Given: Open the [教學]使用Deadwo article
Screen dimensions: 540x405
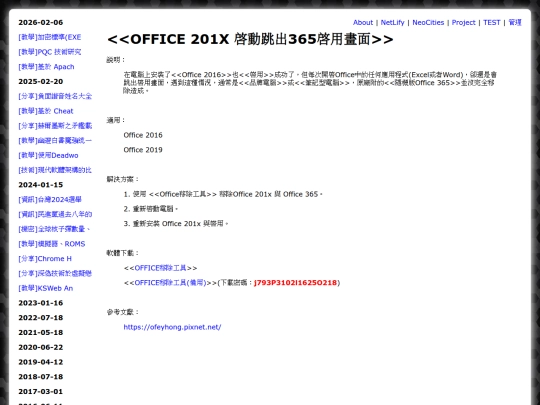Looking at the screenshot, I should pyautogui.click(x=48, y=155).
